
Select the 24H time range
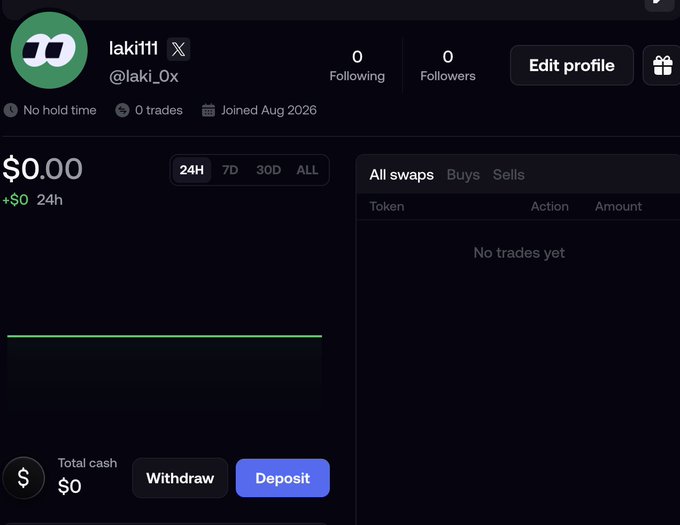191,170
